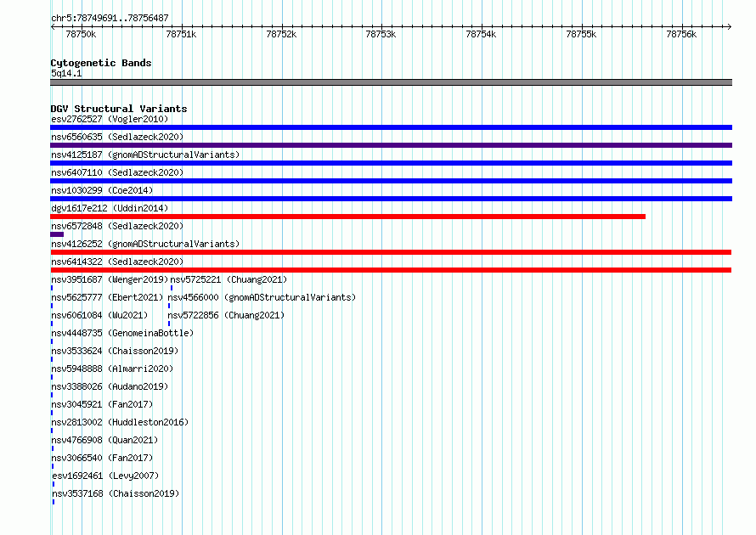This screenshot has height=535, width=756.
Task: Select the blue bar under nsv6407110
Action: point(391,181)
